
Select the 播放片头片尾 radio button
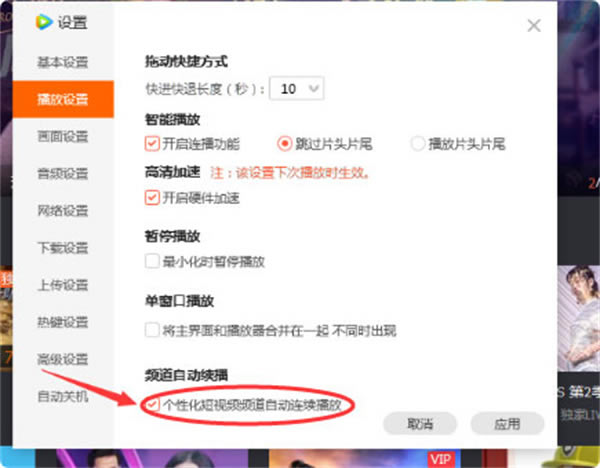pyautogui.click(x=418, y=143)
